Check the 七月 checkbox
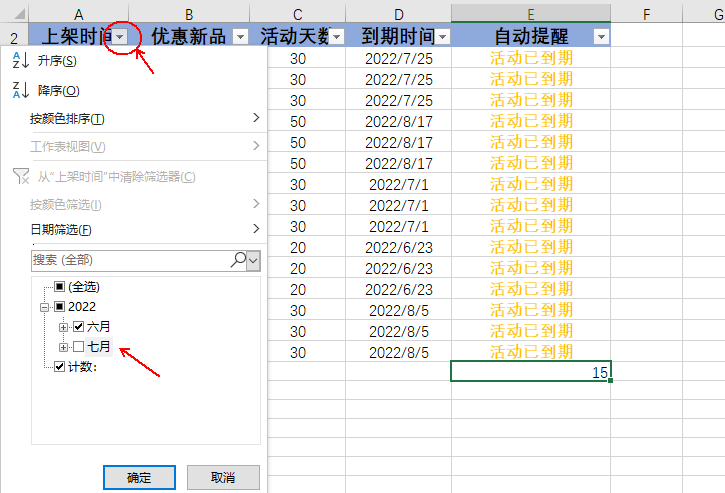The width and height of the screenshot is (725, 493). click(79, 346)
